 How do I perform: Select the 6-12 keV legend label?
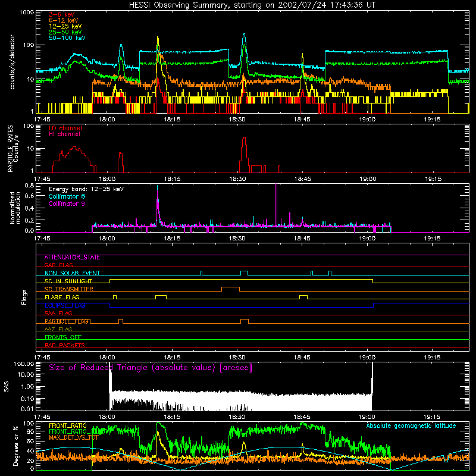click(64, 20)
